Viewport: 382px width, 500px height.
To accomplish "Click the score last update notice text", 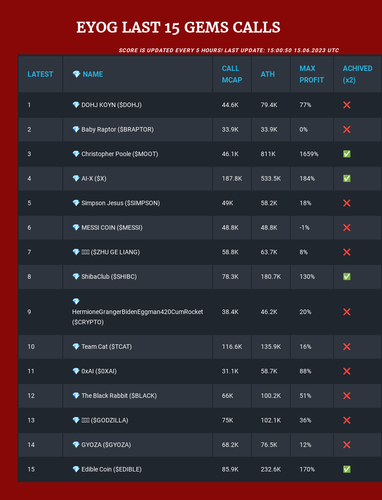I will click(229, 50).
